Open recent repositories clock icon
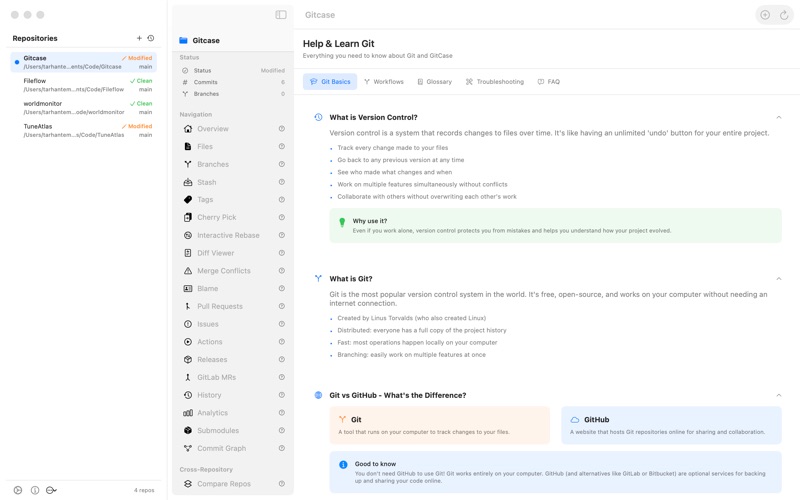The width and height of the screenshot is (800, 500). (151, 38)
